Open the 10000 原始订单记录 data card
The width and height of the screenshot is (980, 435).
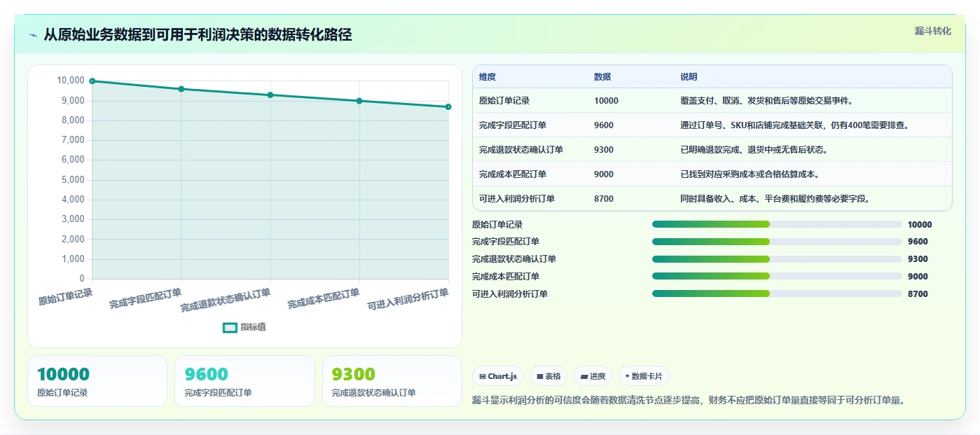(x=97, y=381)
